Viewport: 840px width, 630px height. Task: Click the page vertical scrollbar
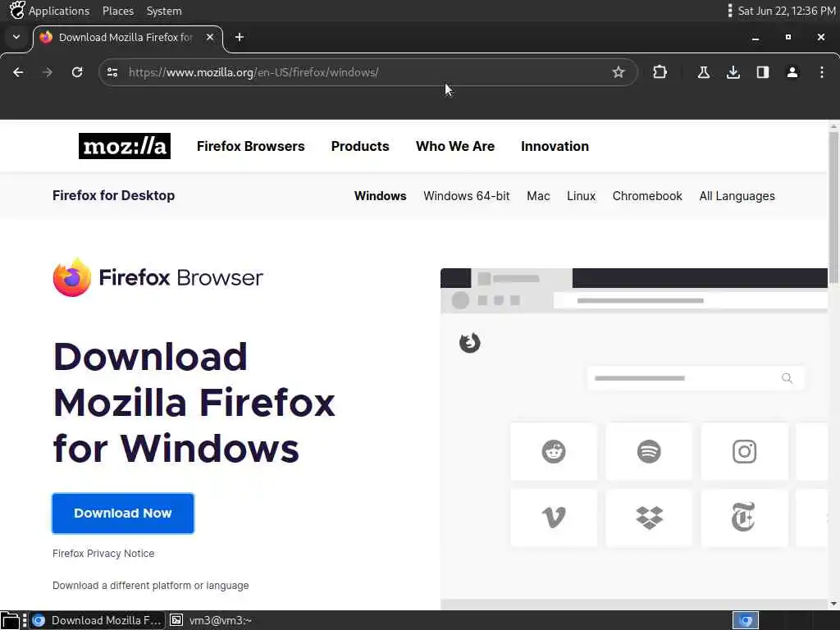click(x=833, y=209)
